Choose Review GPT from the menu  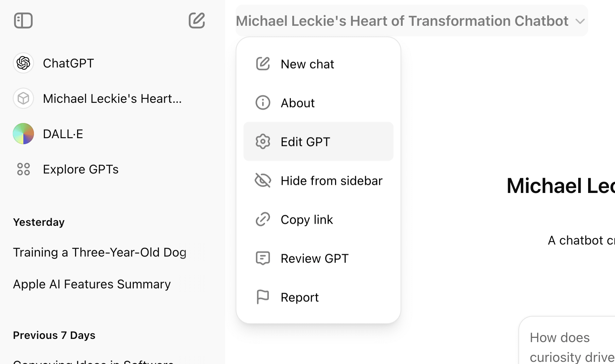click(x=318, y=258)
